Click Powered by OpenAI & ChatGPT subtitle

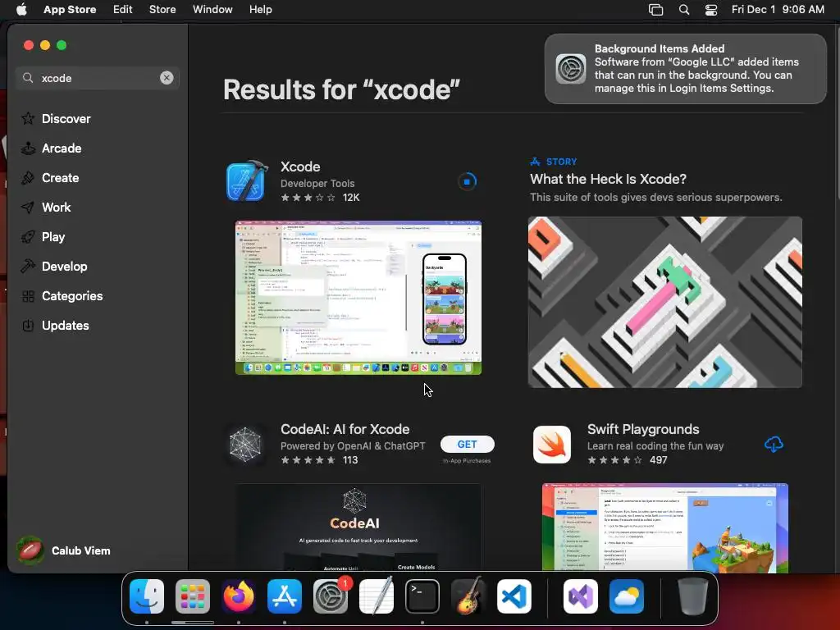[353, 445]
